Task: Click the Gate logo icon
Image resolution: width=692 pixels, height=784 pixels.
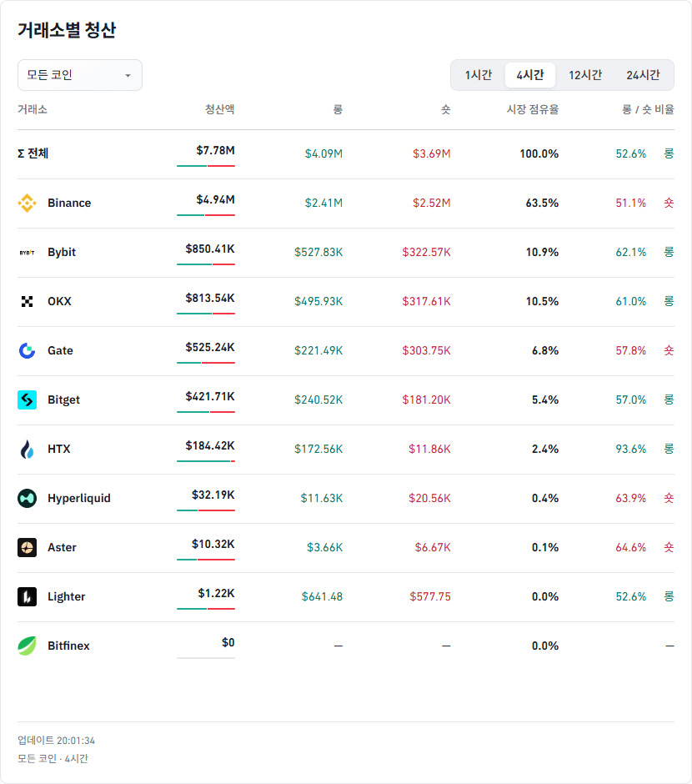Action: (27, 350)
